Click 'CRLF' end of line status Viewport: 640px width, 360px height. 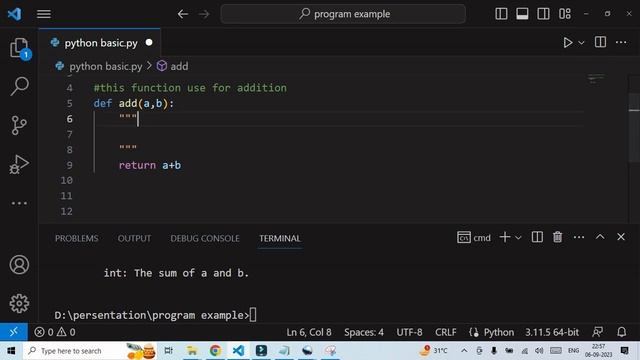446,332
